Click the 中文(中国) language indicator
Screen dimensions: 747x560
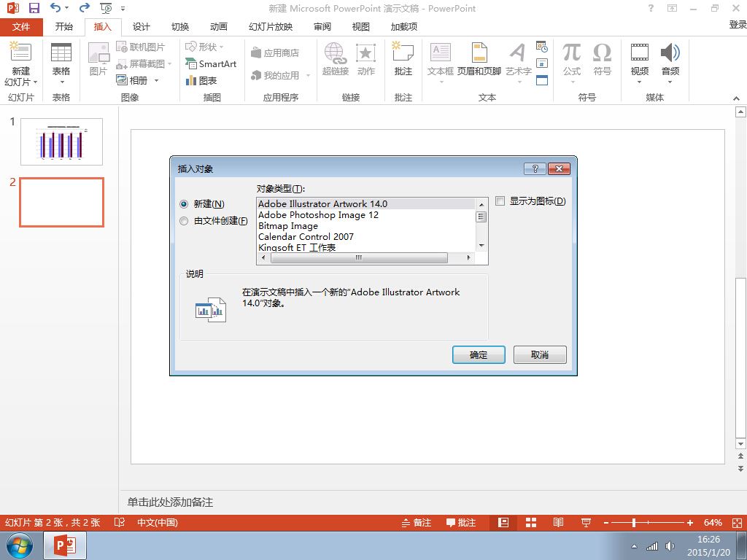click(158, 522)
